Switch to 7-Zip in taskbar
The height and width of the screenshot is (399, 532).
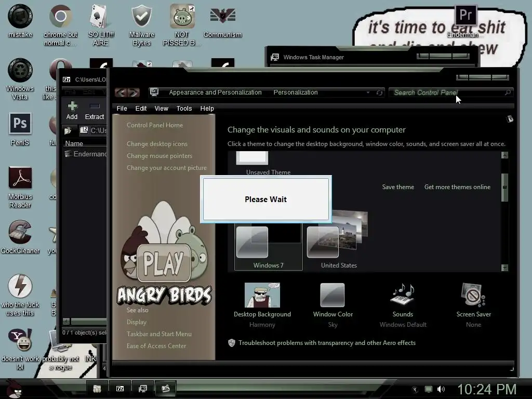pyautogui.click(x=120, y=389)
